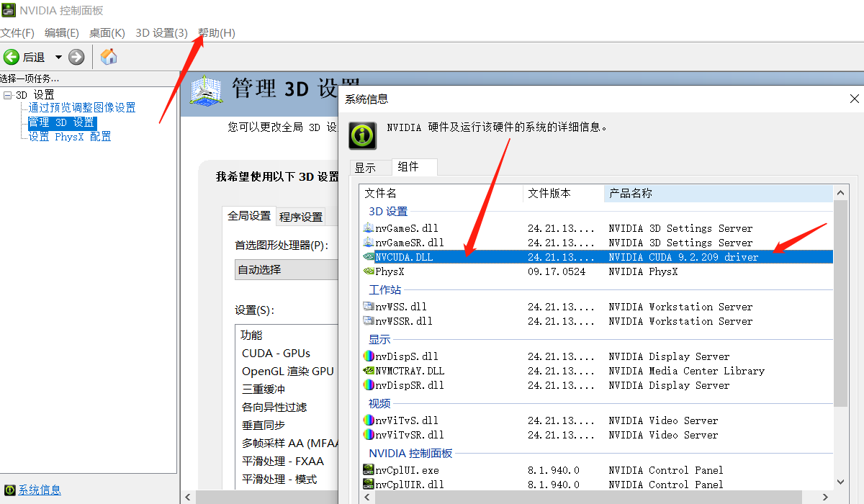Click the 管理 3D 设置 header icon
The height and width of the screenshot is (504, 864).
[x=206, y=91]
